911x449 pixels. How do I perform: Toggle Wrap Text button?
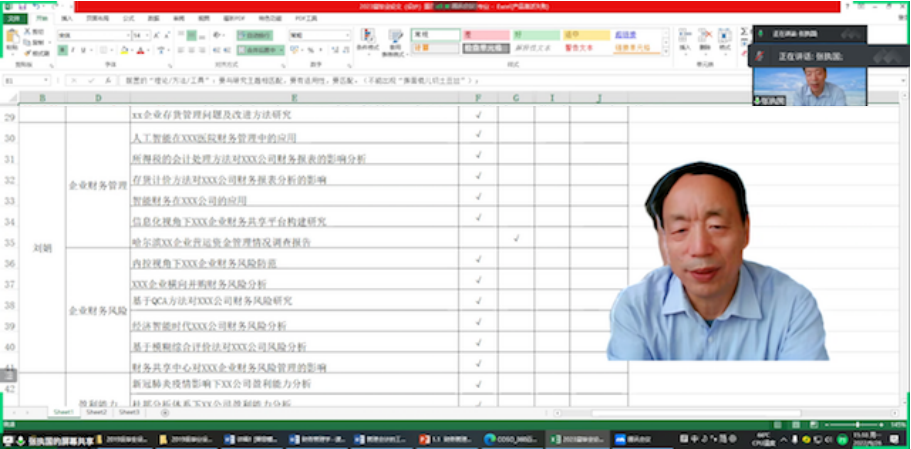point(254,35)
